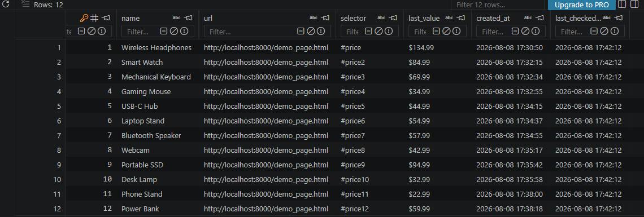The image size is (644, 217).
Task: Click the exclamation-circle icon in url filter
Action: [321, 31]
